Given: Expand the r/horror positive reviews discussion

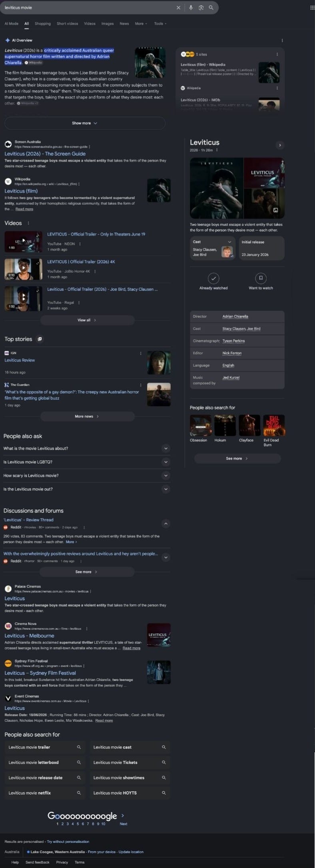Looking at the screenshot, I should point(165,557).
